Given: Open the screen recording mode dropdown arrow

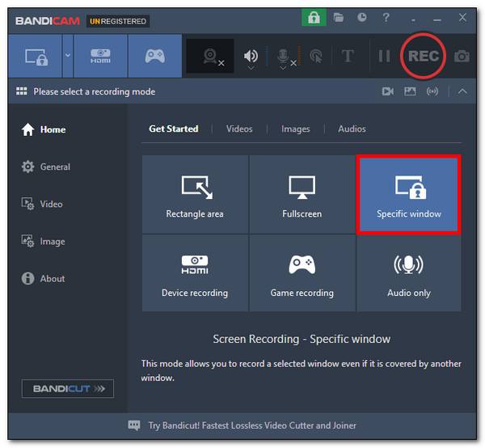Looking at the screenshot, I should (68, 56).
